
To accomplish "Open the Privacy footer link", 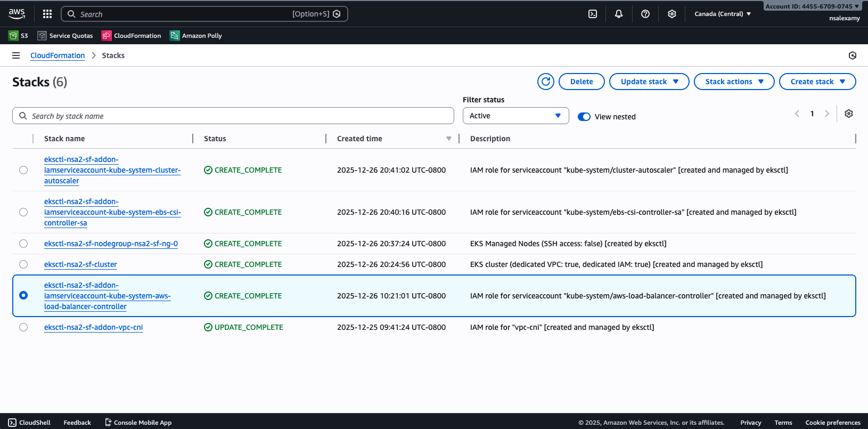I will click(x=751, y=423).
